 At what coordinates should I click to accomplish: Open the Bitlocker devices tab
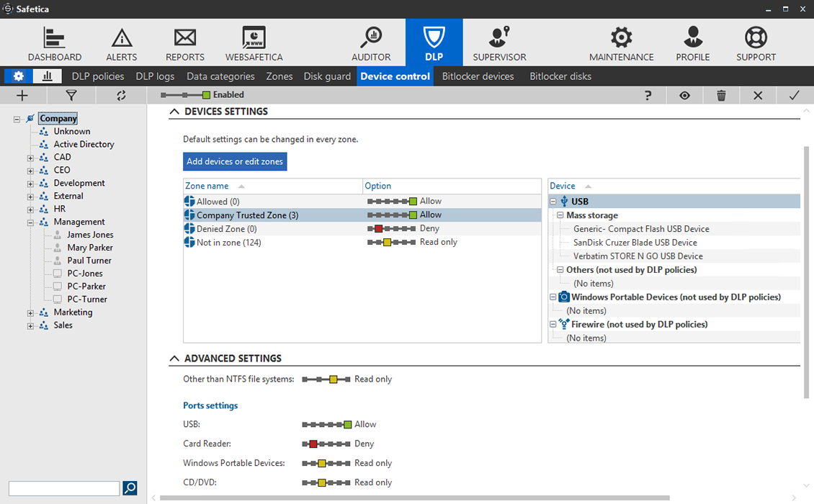[478, 76]
